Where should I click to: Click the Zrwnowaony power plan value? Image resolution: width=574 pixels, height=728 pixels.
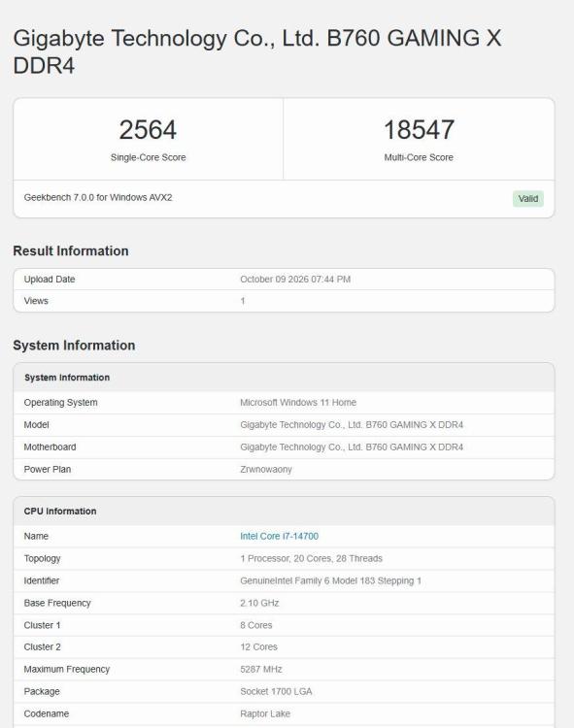266,470
